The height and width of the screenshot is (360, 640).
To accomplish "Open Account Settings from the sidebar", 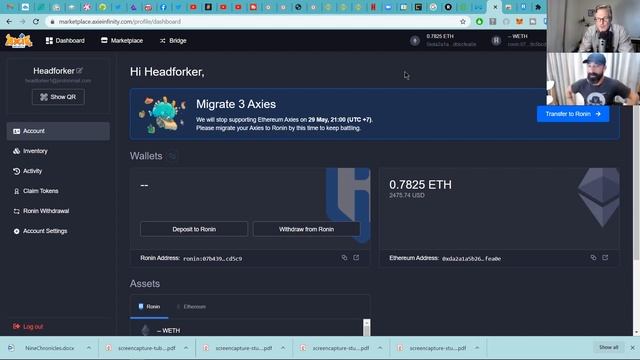I will click(58, 231).
